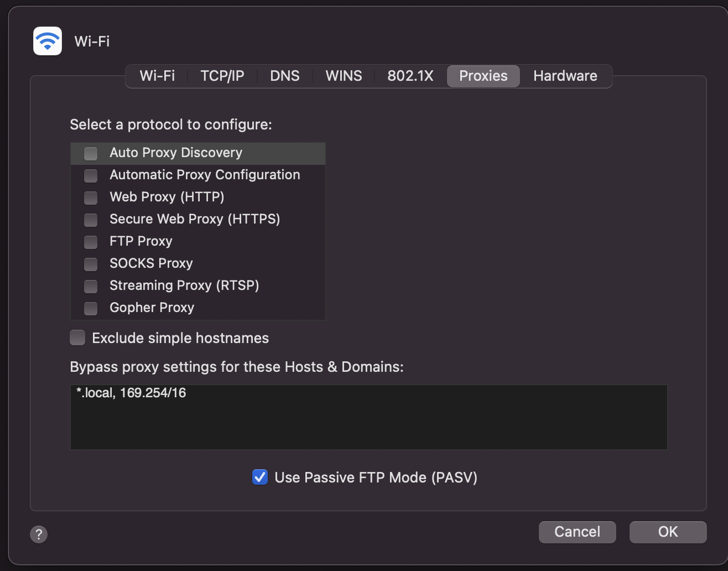Switch to the TCP/IP tab
Viewport: 728px width, 571px height.
223,76
